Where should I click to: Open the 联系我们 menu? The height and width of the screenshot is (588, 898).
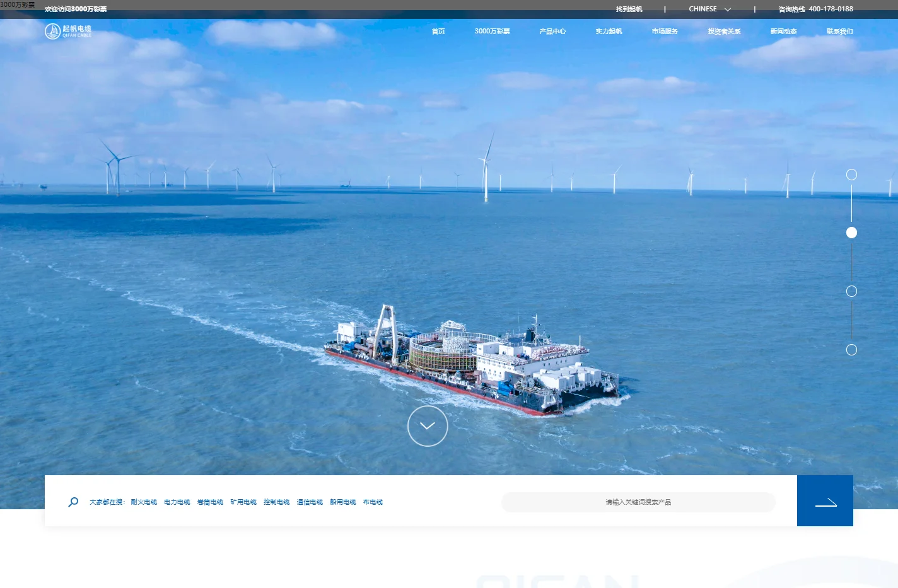(x=840, y=32)
